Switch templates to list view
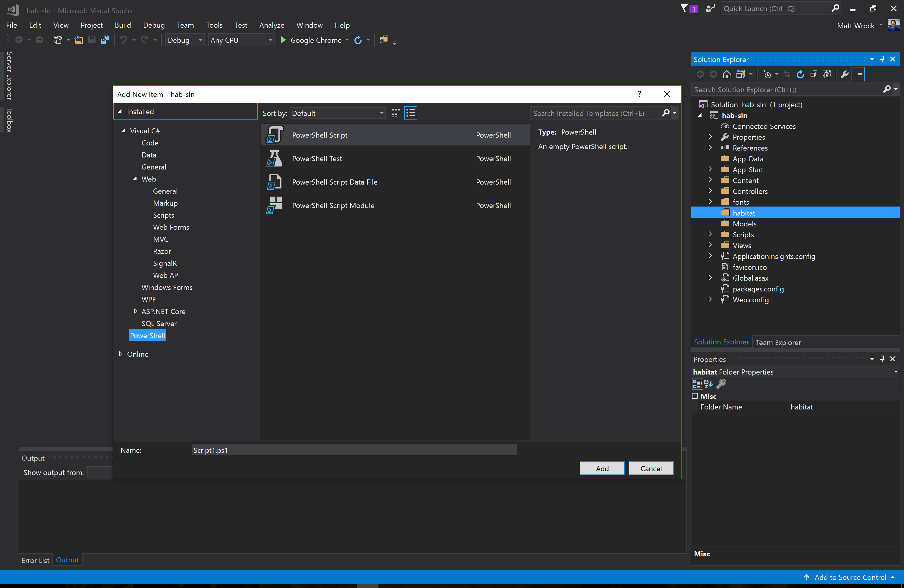Screen dimensions: 904x588 (411, 113)
